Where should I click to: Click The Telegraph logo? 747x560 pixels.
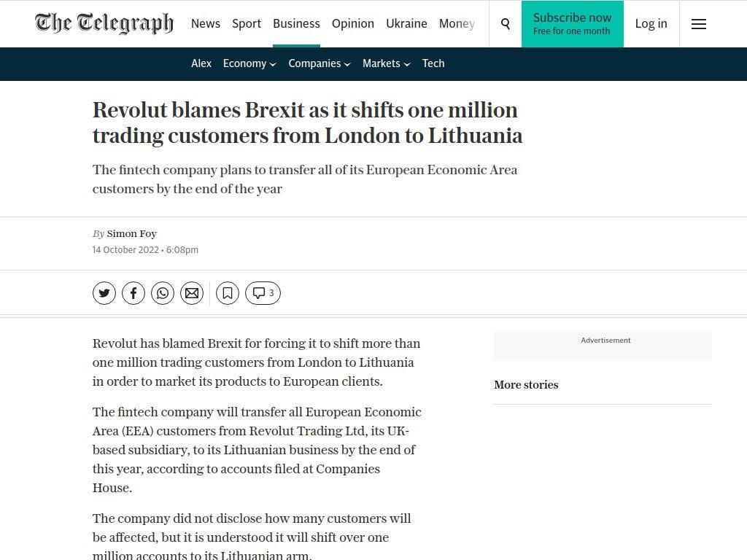tap(104, 23)
